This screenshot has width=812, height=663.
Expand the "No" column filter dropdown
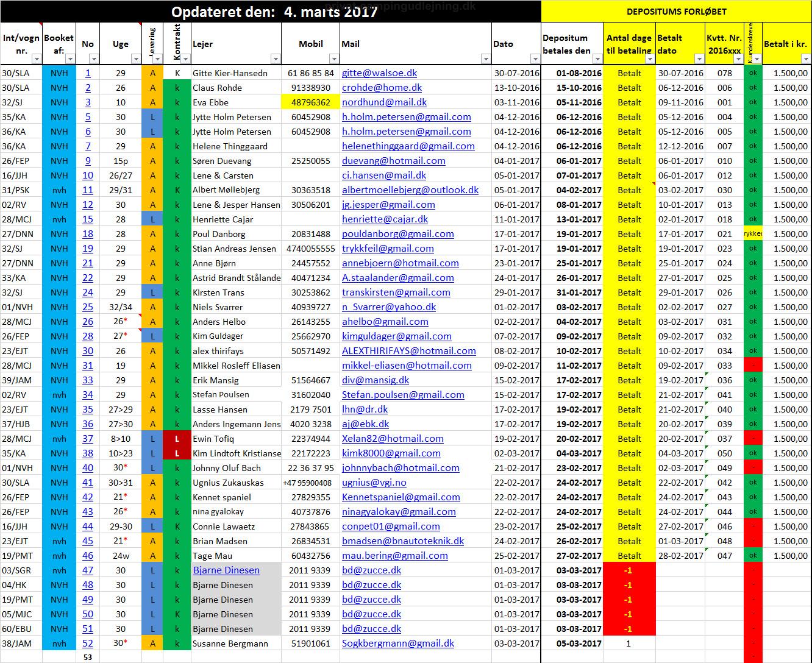point(94,59)
